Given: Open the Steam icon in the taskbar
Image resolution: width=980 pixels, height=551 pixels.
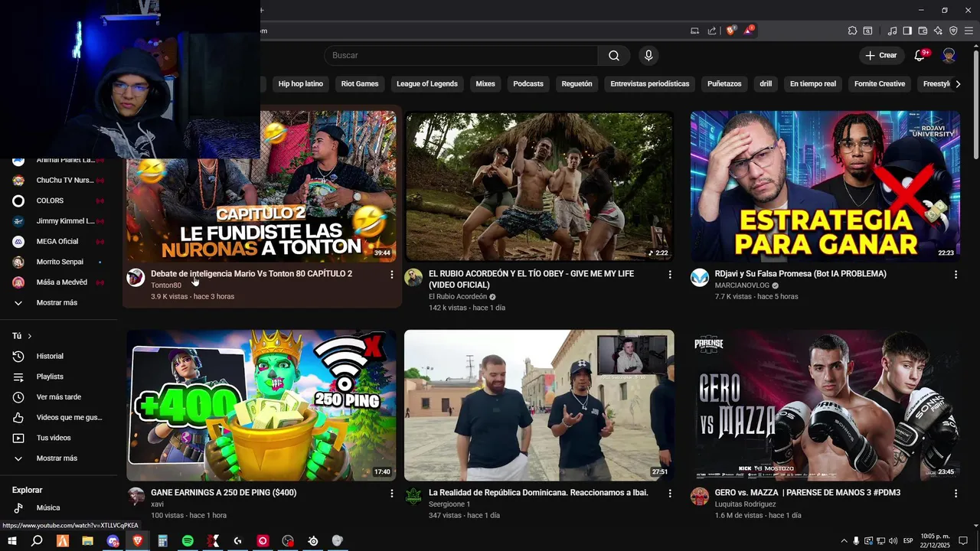Looking at the screenshot, I should (x=312, y=541).
